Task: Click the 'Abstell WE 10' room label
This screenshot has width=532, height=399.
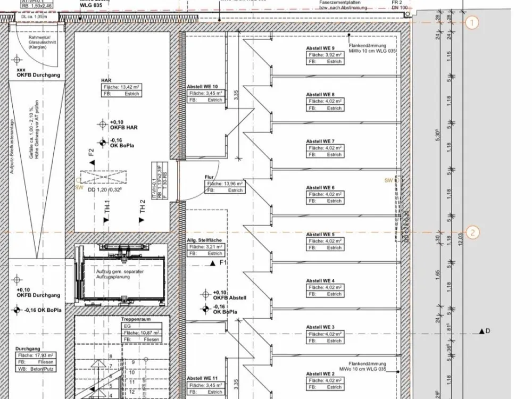Action: pos(202,87)
